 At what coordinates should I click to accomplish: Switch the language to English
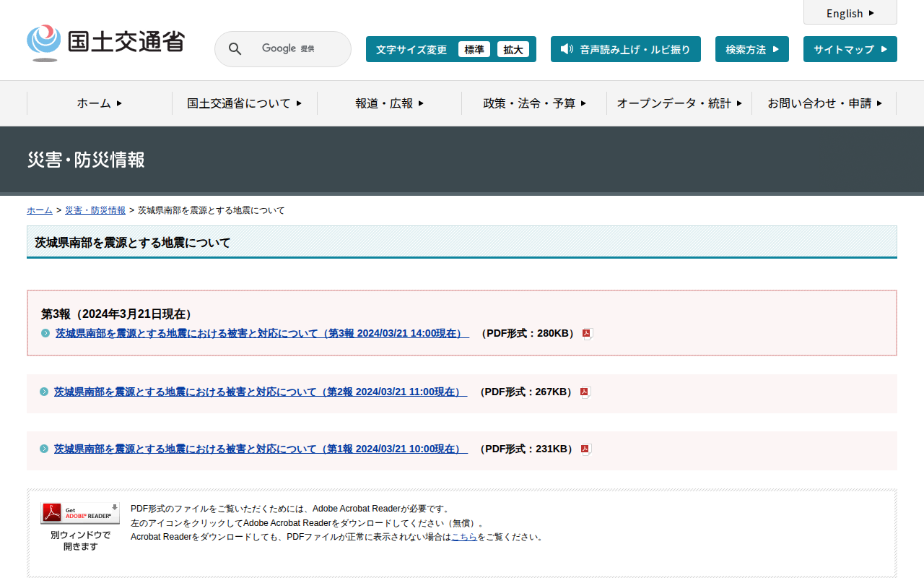pos(850,13)
